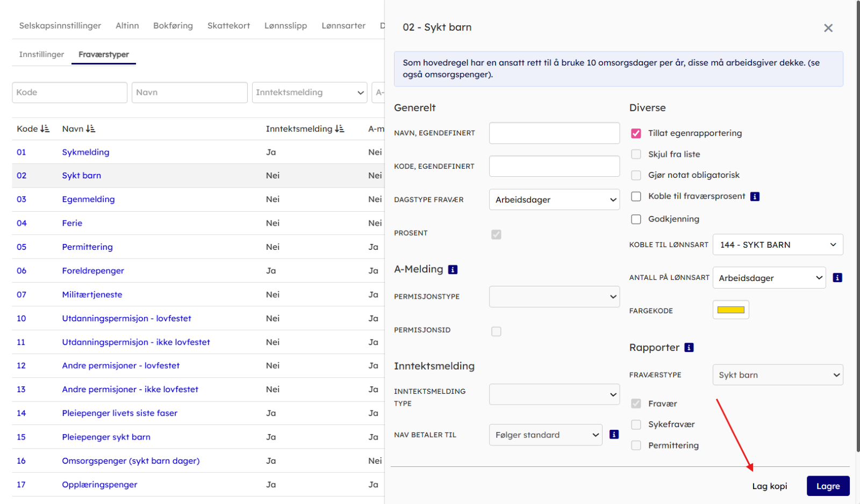Image resolution: width=860 pixels, height=504 pixels.
Task: Switch to the Innstillinger tab
Action: 41,54
